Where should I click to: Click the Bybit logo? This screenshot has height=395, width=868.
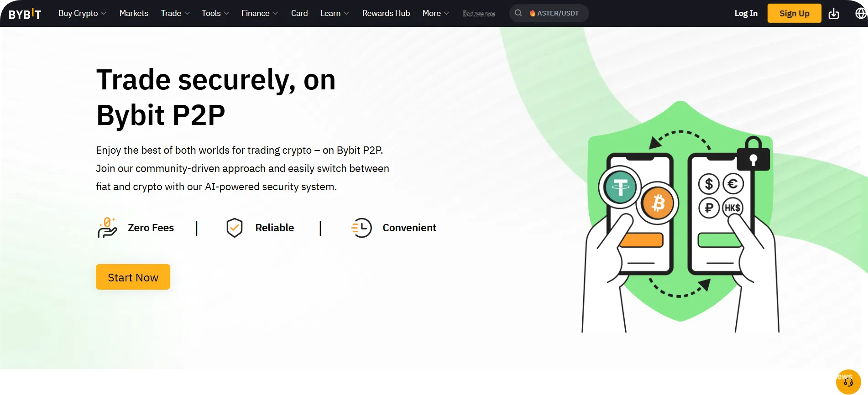(25, 14)
